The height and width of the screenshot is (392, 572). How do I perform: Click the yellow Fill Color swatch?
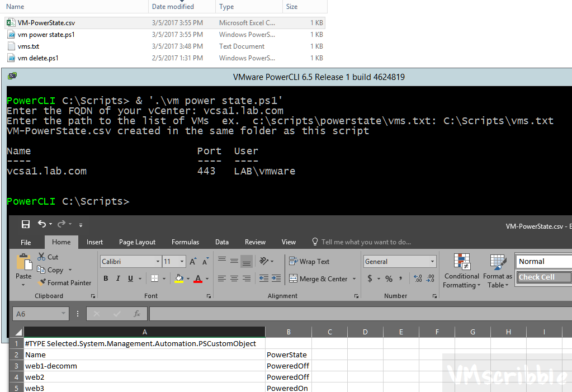pos(179,278)
